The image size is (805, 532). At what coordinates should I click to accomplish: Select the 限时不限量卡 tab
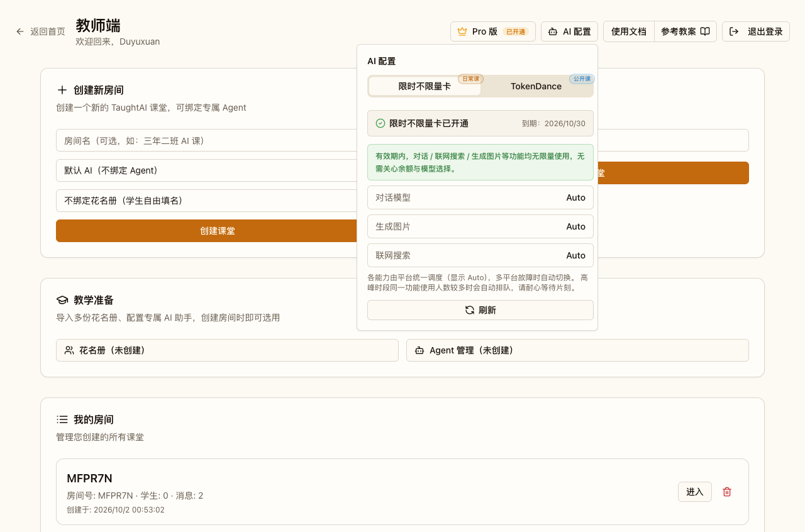point(425,86)
